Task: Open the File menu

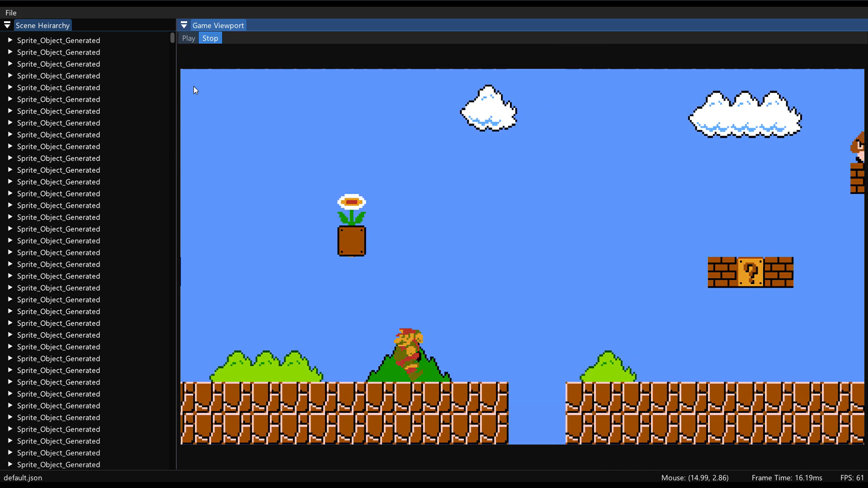Action: [x=11, y=13]
